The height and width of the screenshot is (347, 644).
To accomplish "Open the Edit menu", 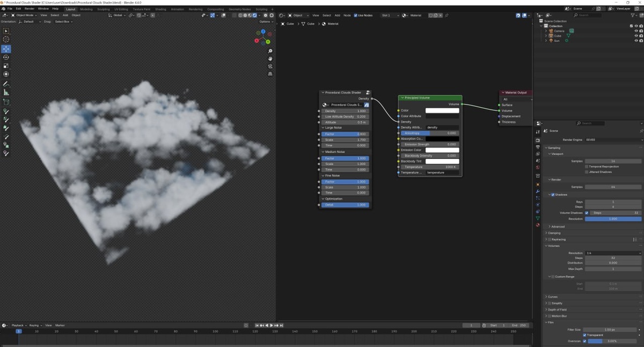I will coord(18,9).
